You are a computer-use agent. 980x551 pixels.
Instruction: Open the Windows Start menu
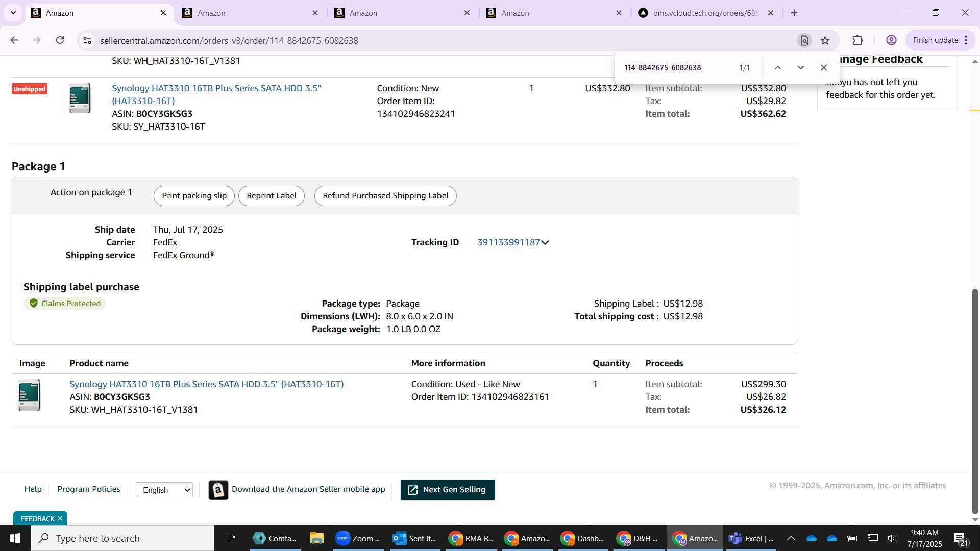15,538
